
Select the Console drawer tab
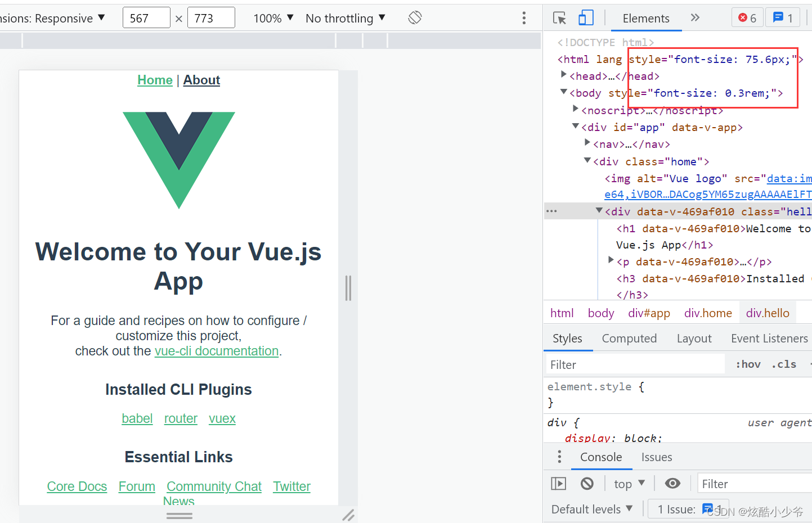[x=601, y=457]
